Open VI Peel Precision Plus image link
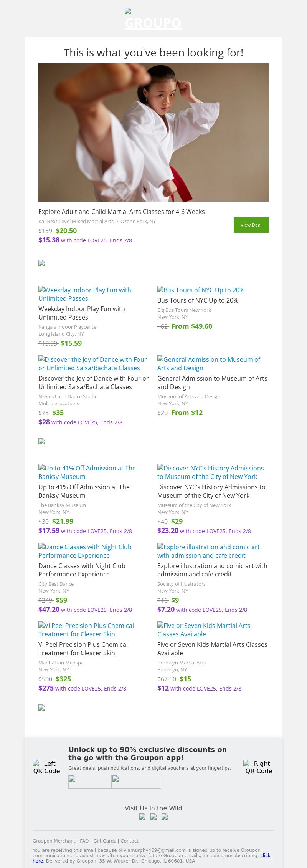This screenshot has width=307, height=868. 86,630
